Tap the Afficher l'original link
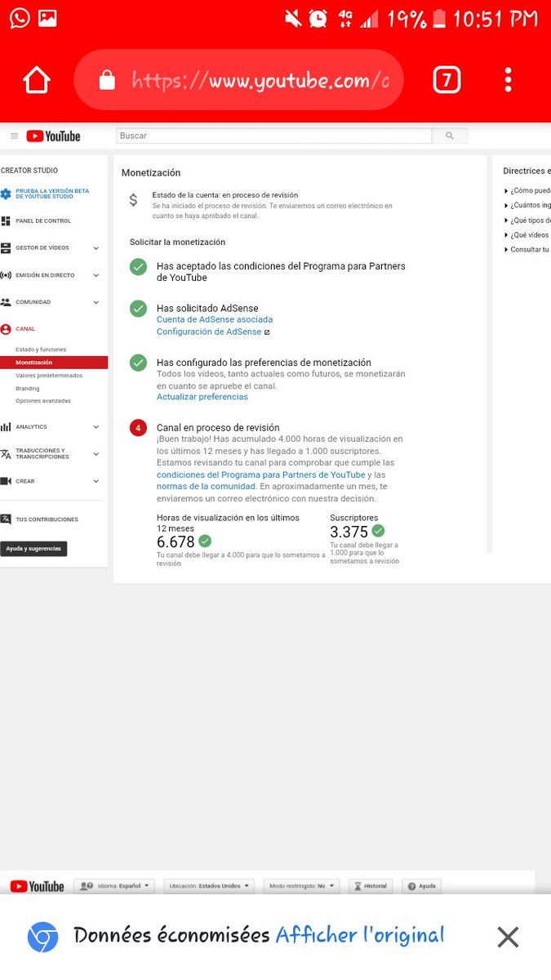551x980 pixels. [360, 936]
